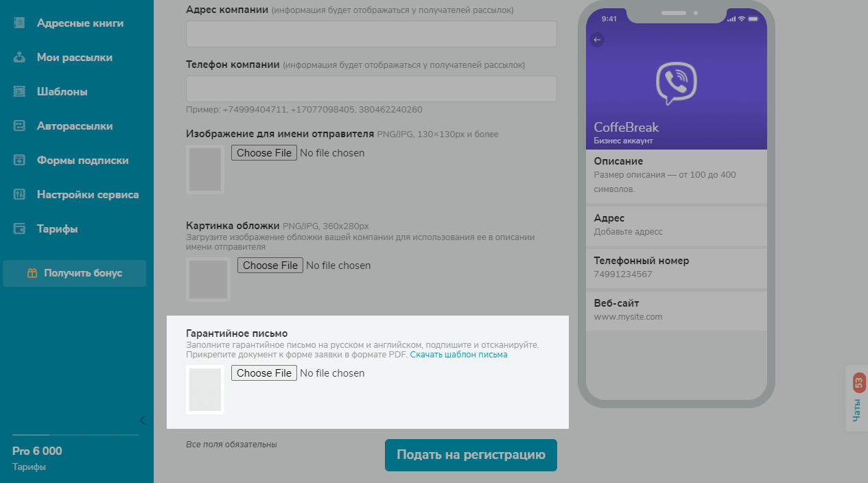The image size is (868, 483).
Task: Choose a file for the sender name image
Action: point(264,153)
